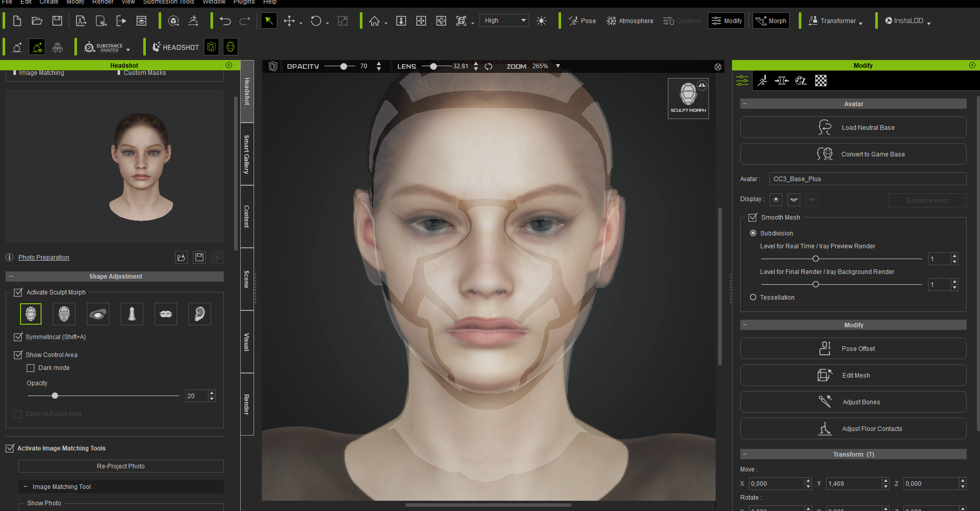The height and width of the screenshot is (511, 980).
Task: Open render quality High dropdown
Action: (505, 21)
